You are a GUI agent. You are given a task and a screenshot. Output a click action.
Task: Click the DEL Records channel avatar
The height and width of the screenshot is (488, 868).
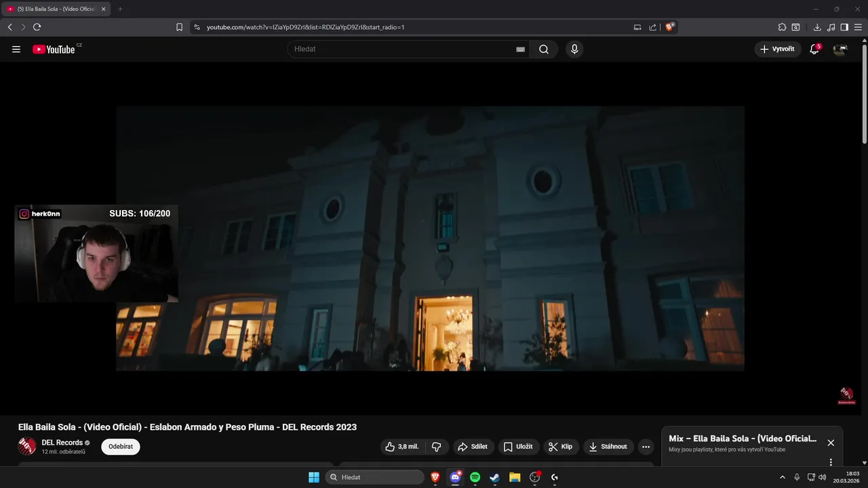point(27,446)
